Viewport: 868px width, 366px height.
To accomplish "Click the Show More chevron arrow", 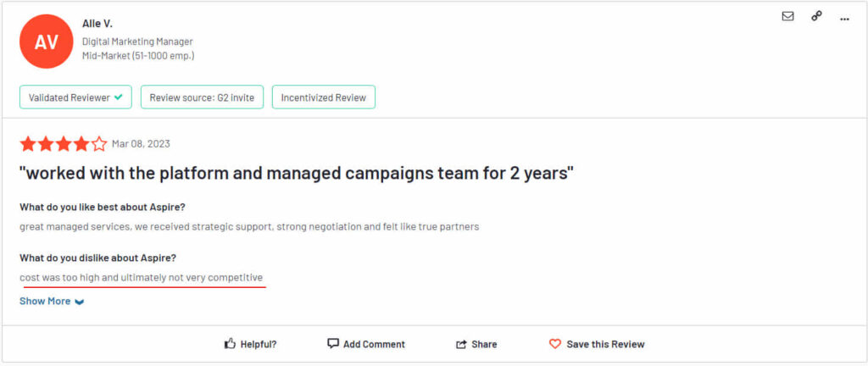I will 79,302.
